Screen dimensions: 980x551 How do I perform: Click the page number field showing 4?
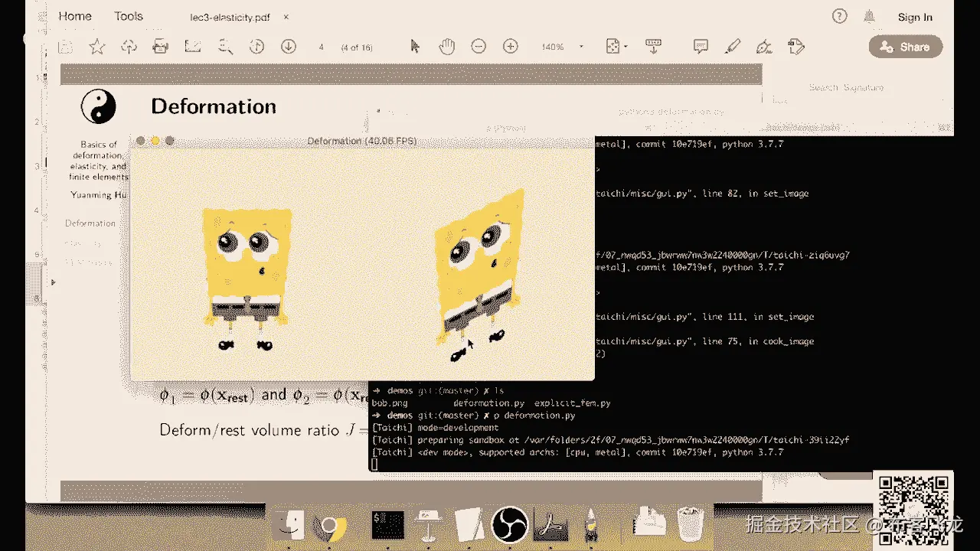[x=322, y=47]
